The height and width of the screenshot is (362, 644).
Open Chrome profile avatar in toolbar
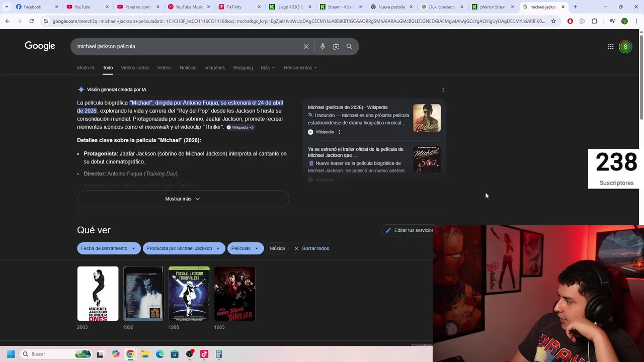[x=624, y=21]
